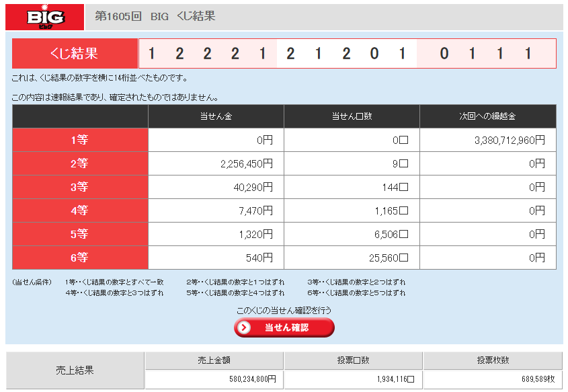Screen dimensions: 568x392
Task: Select the 3等 row label
Action: 80,187
